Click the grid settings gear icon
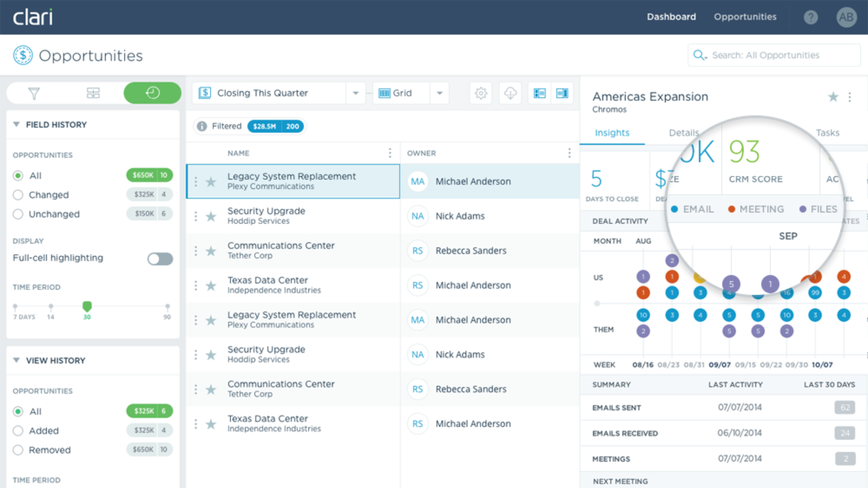This screenshot has width=868, height=488. (481, 93)
